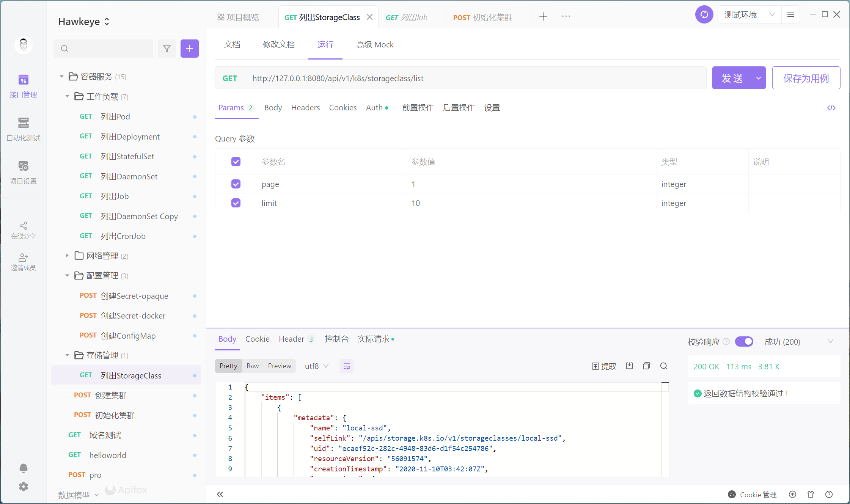Screen dimensions: 850x504
Task: Open the 接口管理 sidebar section
Action: (23, 86)
